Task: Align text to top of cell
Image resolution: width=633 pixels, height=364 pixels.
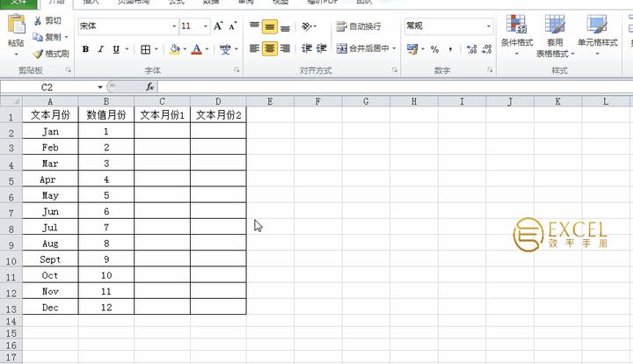Action: 254,26
